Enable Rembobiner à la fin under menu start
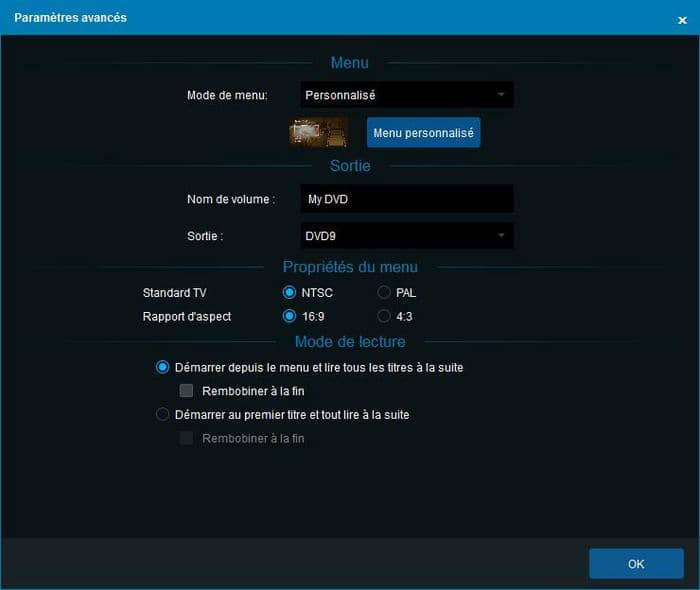This screenshot has height=590, width=700. (186, 391)
